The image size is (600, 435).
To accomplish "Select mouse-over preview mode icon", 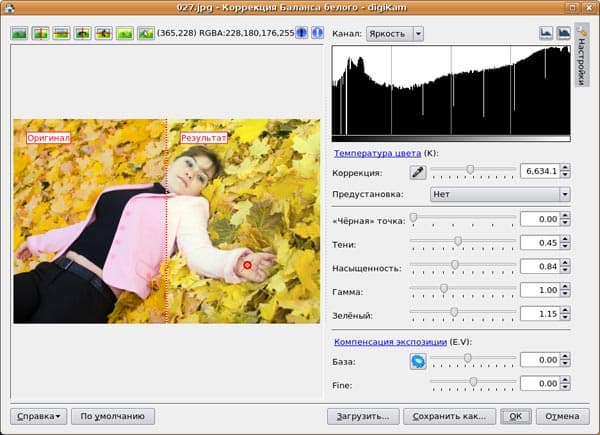I will coord(146,33).
